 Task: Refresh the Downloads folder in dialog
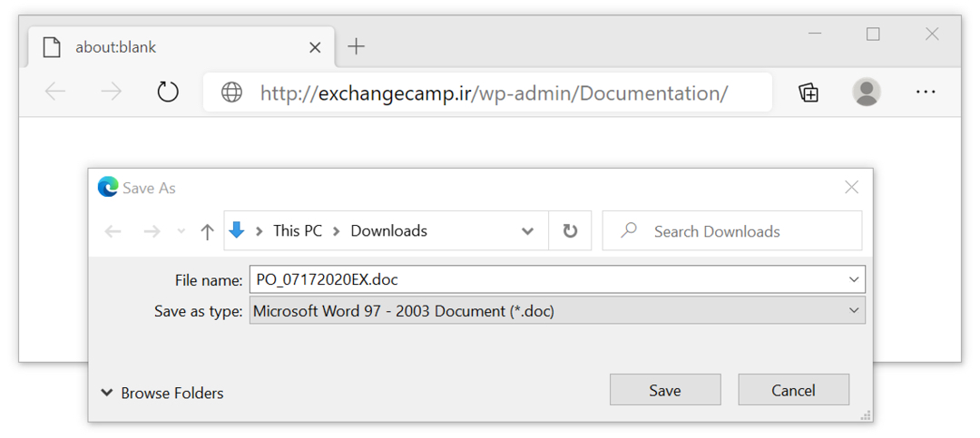570,231
